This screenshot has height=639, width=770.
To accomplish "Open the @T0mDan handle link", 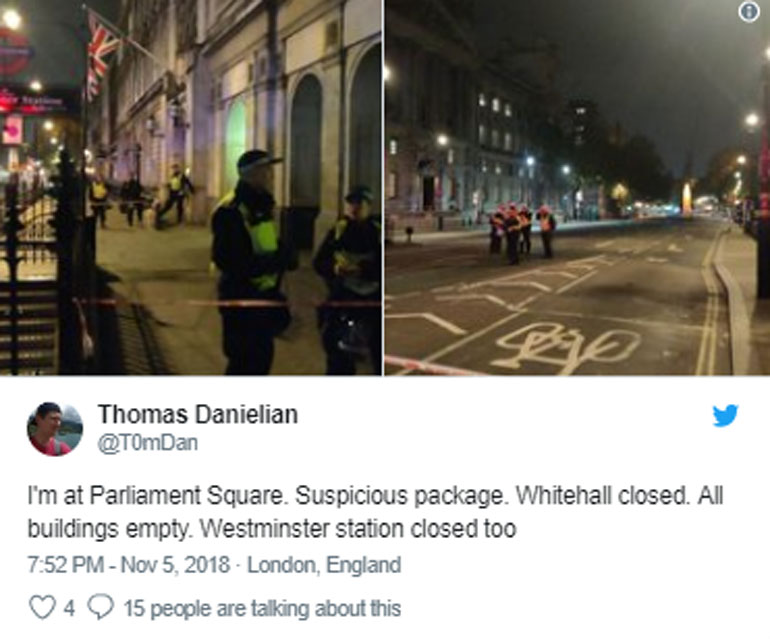I will point(148,443).
